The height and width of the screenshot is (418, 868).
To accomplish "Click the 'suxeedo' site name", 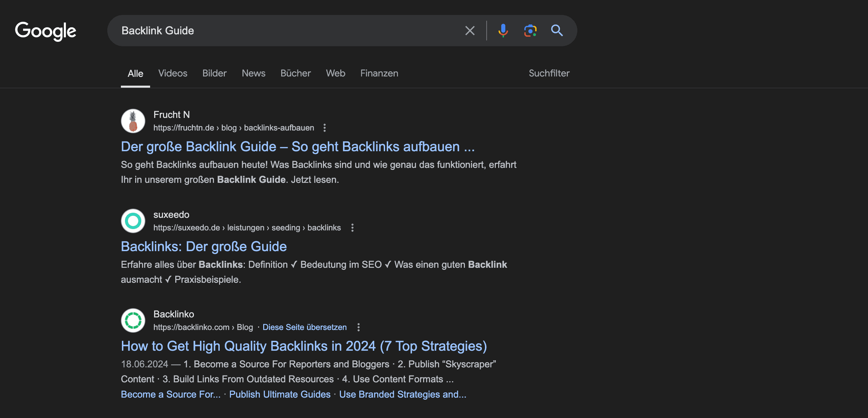I will (171, 215).
